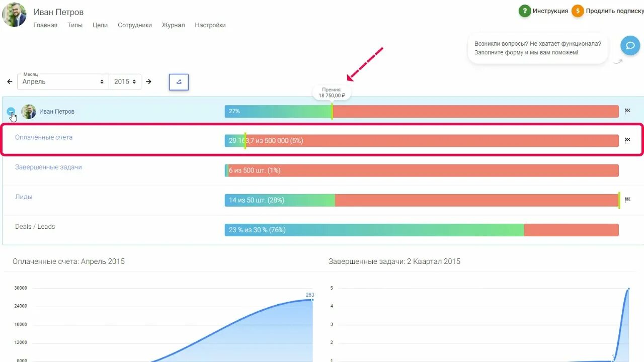Open the Месяц dropdown showing Апрель
Viewport: 644px width, 362px height.
click(63, 81)
